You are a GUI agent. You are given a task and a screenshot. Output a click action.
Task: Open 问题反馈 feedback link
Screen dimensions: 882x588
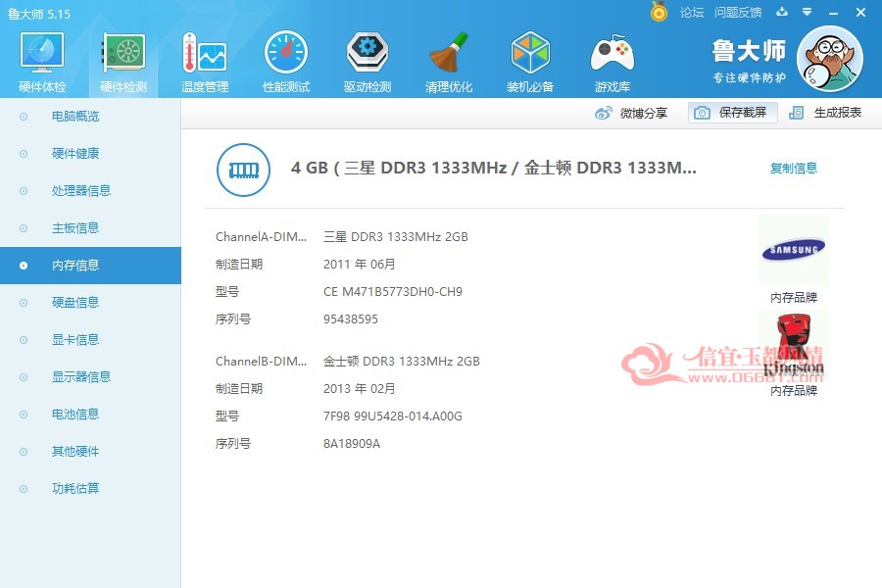pos(738,13)
